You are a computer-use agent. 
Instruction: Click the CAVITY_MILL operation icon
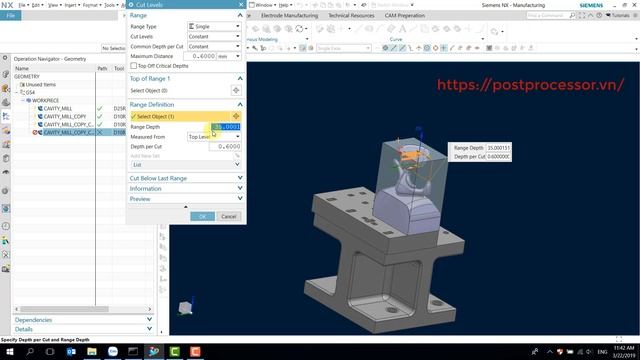40,109
